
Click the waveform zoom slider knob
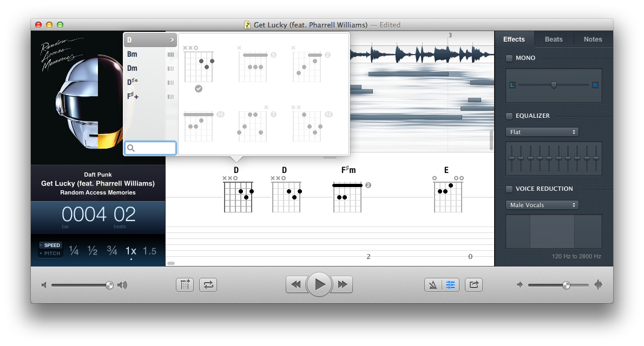pos(567,285)
